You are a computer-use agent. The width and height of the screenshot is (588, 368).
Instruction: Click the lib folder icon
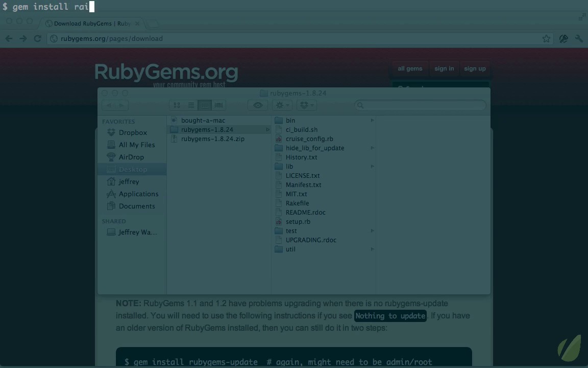[x=279, y=166]
